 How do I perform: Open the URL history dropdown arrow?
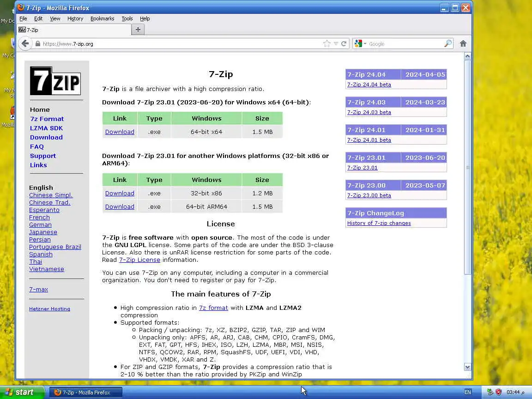coord(336,43)
